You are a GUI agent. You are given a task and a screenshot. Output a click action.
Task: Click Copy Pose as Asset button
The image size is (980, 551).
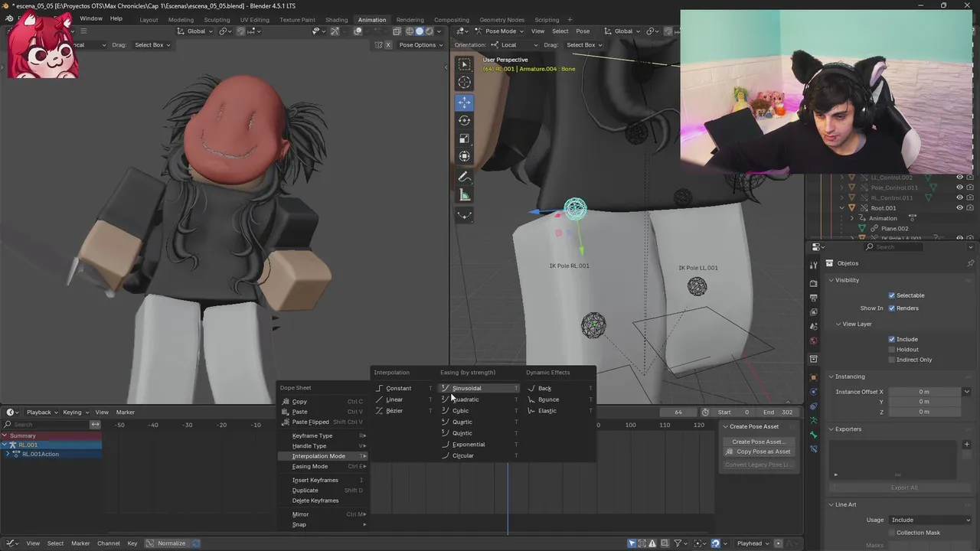point(758,452)
